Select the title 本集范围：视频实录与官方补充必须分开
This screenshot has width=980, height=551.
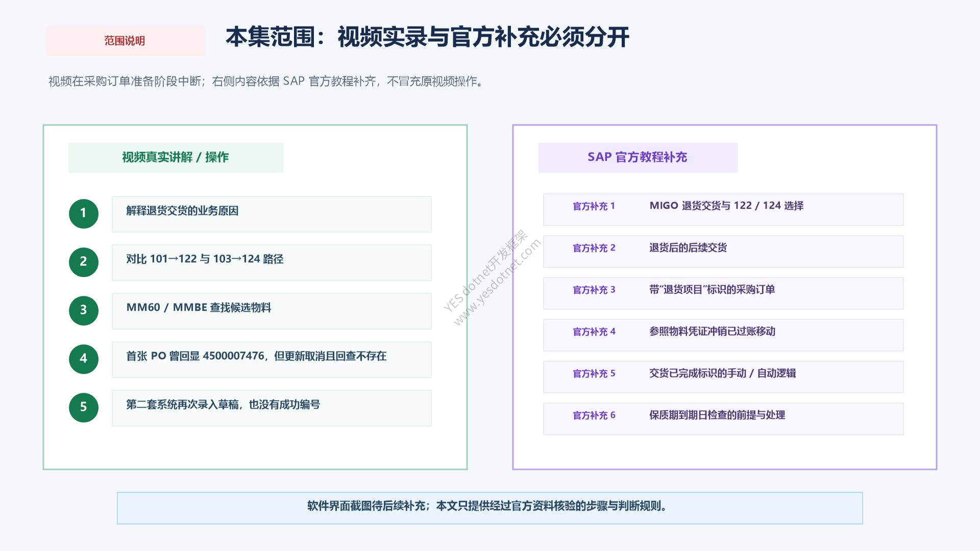click(x=427, y=37)
